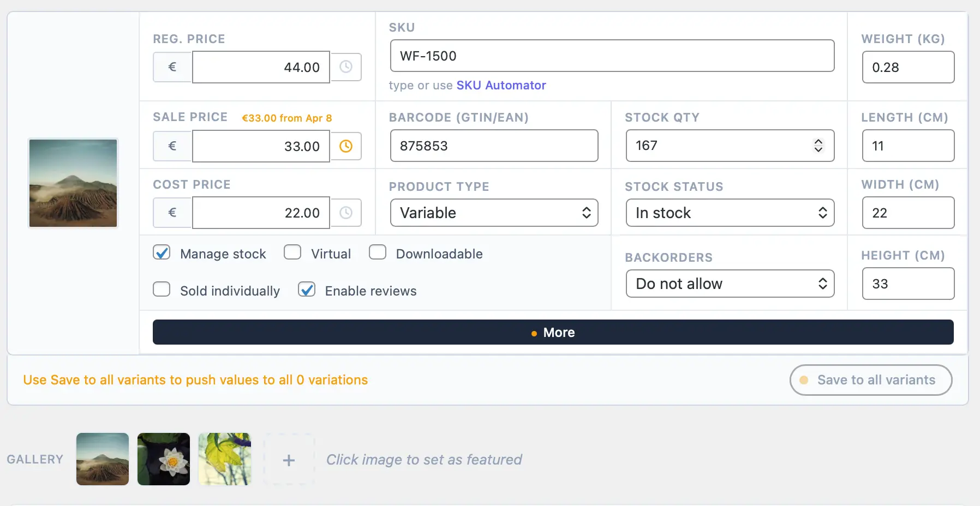Click the volcano gallery thumbnail
Viewport: 980px width, 506px height.
tap(103, 459)
